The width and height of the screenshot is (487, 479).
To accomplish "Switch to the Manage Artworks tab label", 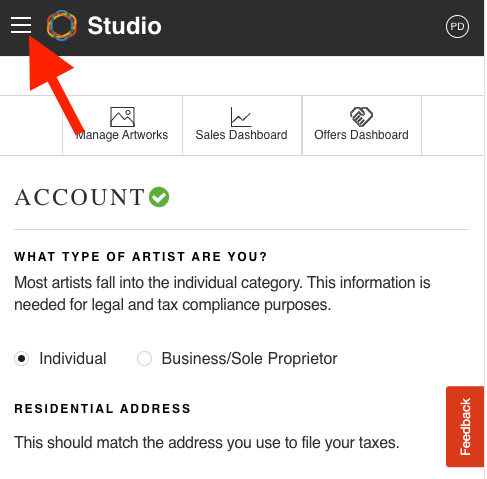I will click(x=122, y=135).
